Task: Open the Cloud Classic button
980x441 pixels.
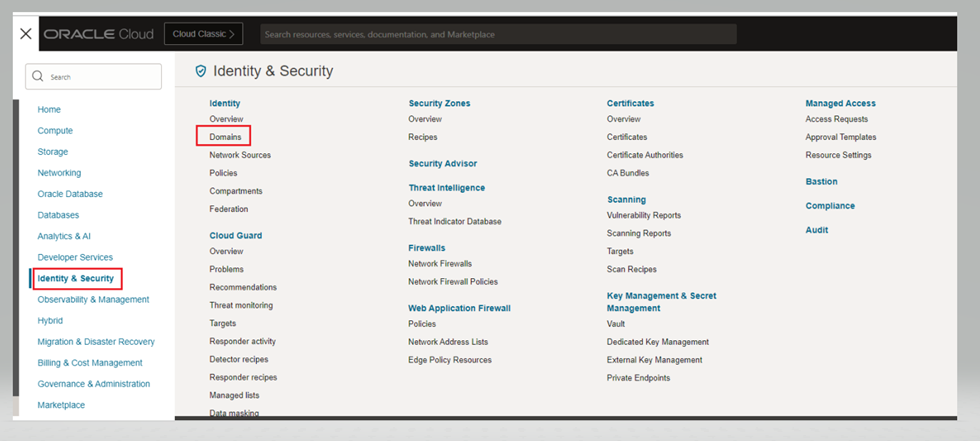Action: coord(204,34)
